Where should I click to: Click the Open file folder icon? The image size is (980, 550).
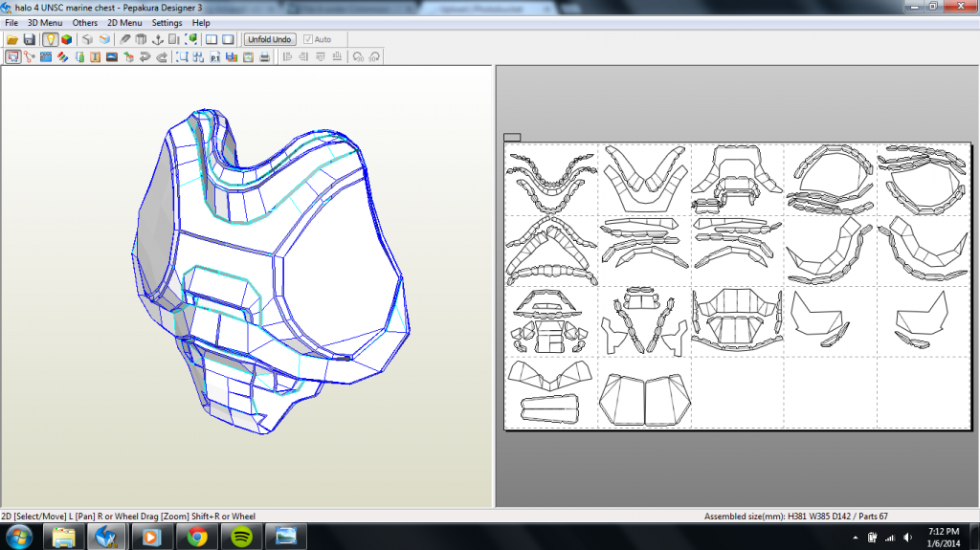[x=12, y=39]
